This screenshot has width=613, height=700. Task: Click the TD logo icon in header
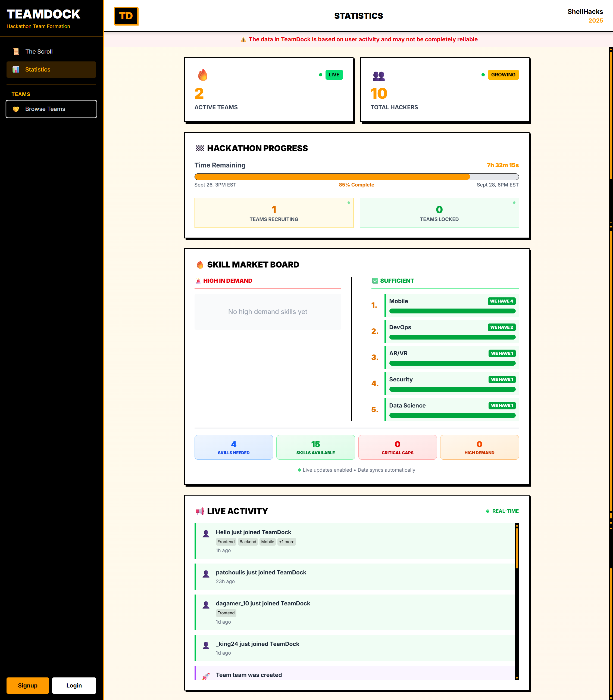(126, 16)
